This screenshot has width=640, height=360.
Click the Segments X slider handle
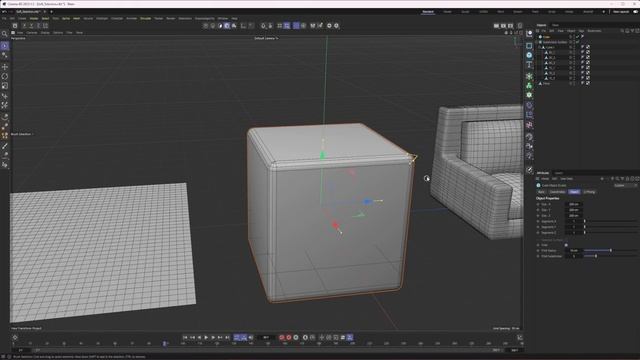[584, 221]
